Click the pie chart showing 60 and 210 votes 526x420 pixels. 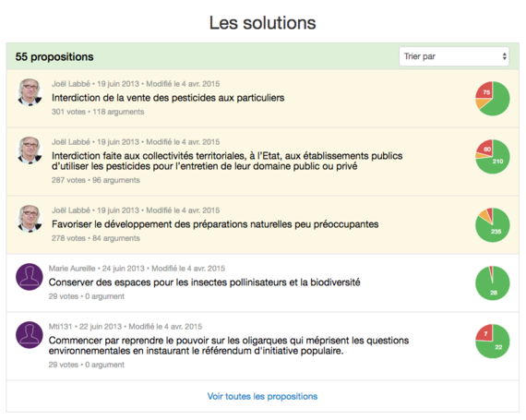point(493,157)
